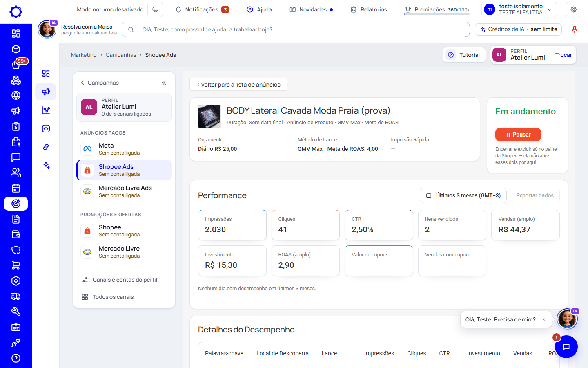Image resolution: width=588 pixels, height=368 pixels.
Task: Expand the TESTE ALFA LTDA account dropdown
Action: (519, 9)
